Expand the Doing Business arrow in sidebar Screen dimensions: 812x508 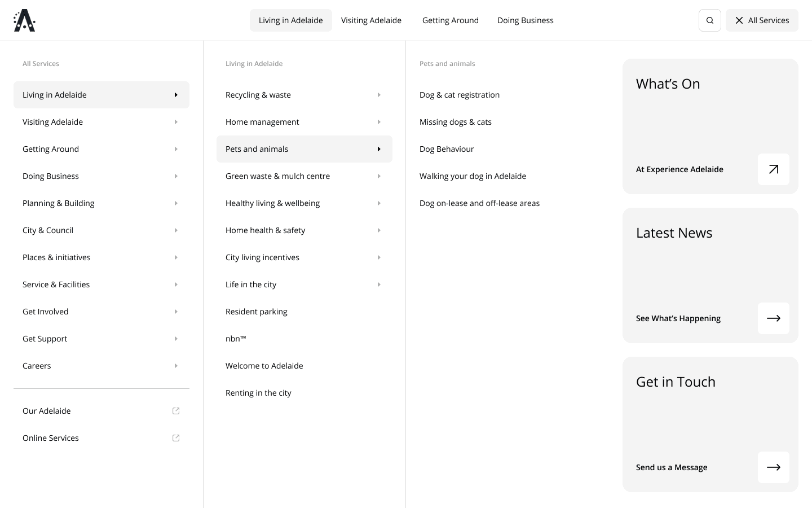(x=176, y=176)
